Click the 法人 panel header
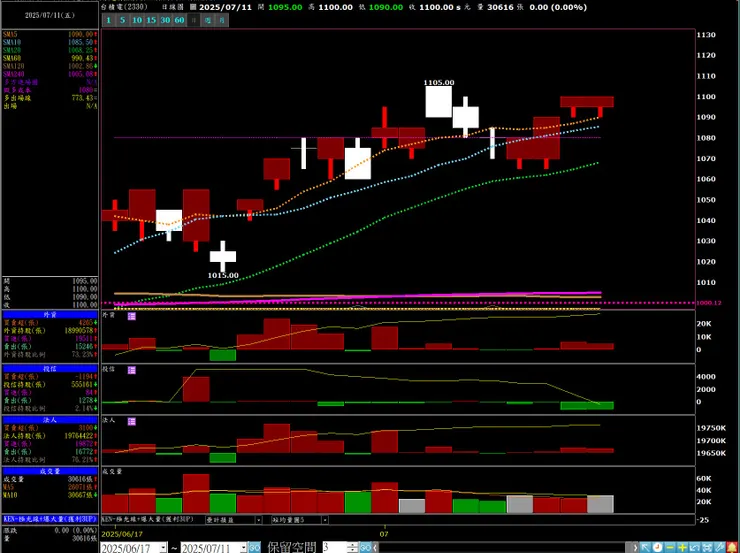This screenshot has width=740, height=553. (x=50, y=419)
